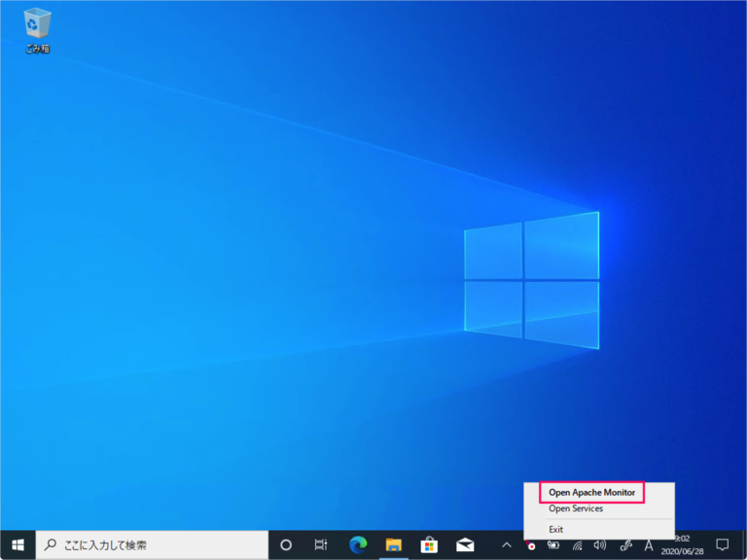The image size is (747, 560).
Task: Open Microsoft Store from the taskbar
Action: coord(429,544)
